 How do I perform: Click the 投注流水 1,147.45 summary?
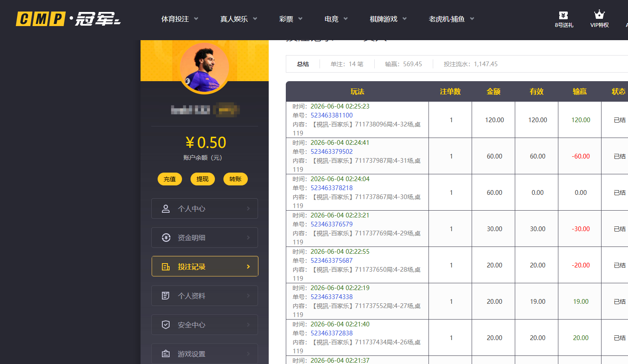[470, 64]
